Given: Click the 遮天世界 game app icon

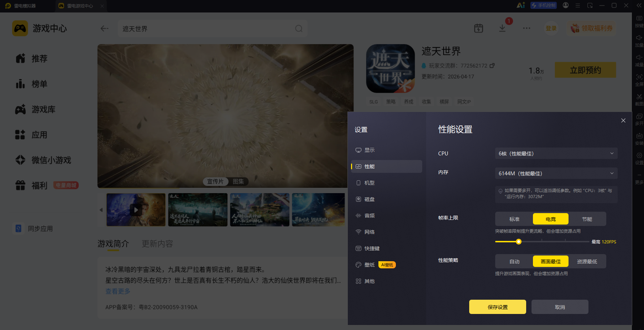Looking at the screenshot, I should point(391,68).
